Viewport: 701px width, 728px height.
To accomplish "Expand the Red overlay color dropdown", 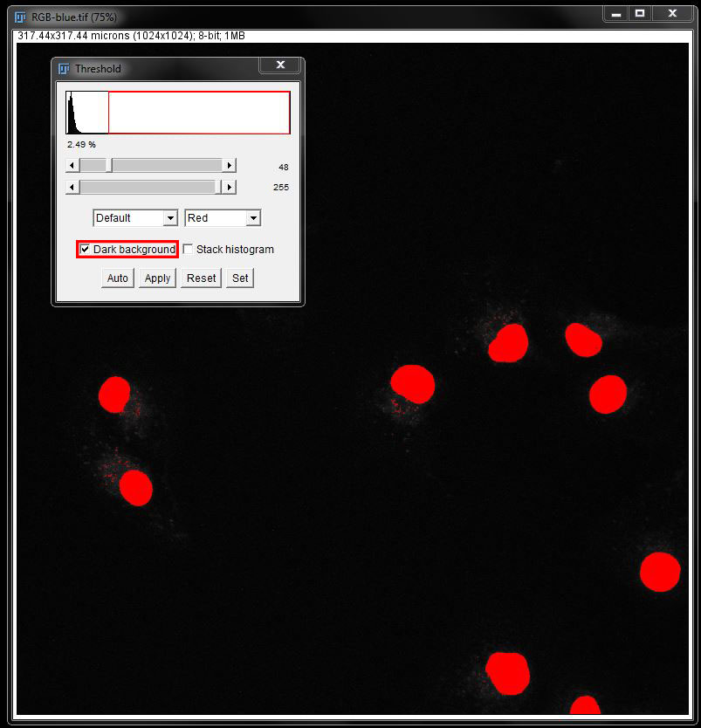I will 223,218.
